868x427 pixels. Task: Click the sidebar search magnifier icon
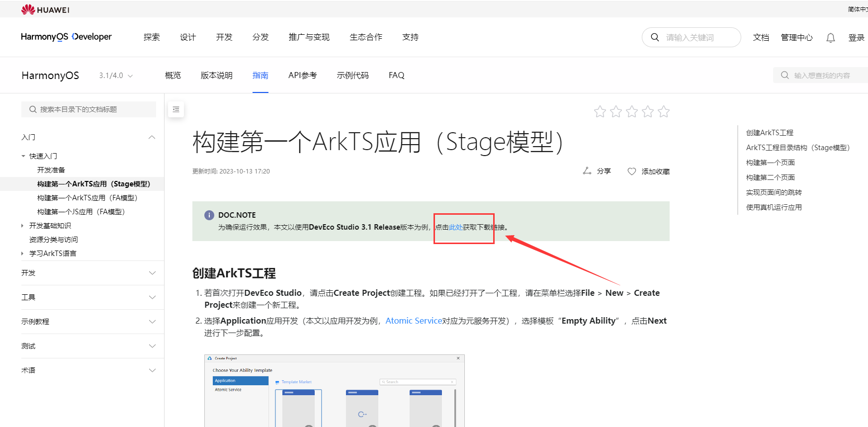tap(33, 109)
